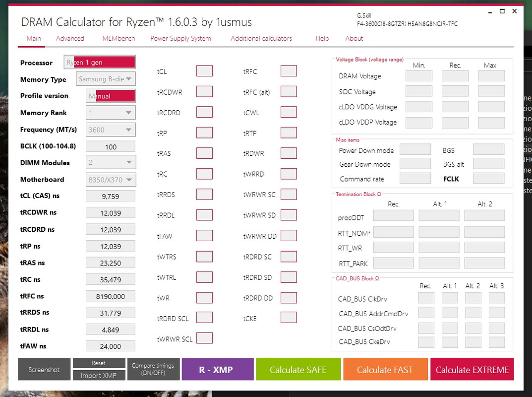The height and width of the screenshot is (397, 532).
Task: Expand the DIMM Modules dropdown
Action: pyautogui.click(x=111, y=162)
